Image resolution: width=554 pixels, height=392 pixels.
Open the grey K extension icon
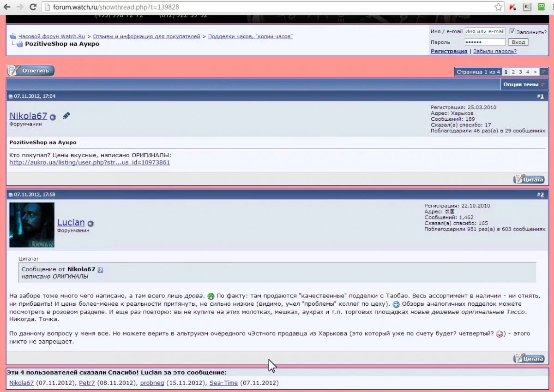point(527,7)
